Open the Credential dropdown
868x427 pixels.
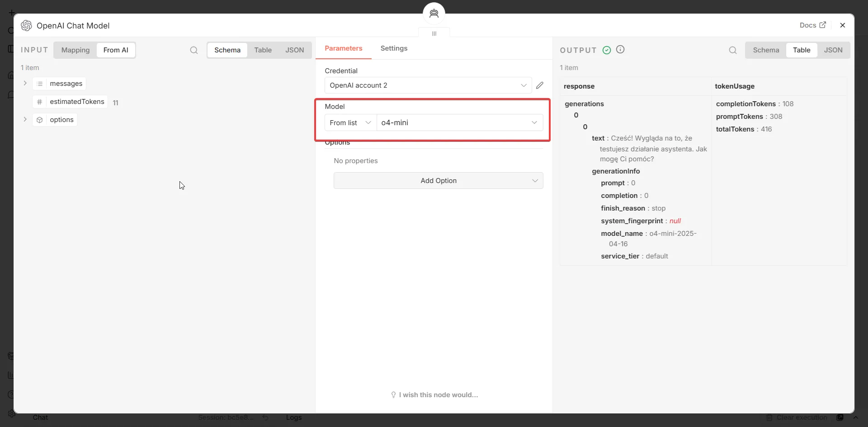pos(428,85)
